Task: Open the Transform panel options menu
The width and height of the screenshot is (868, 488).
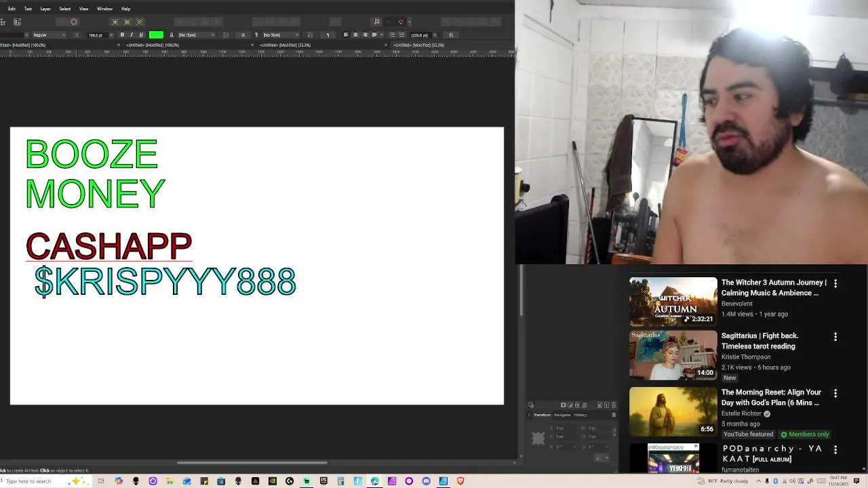Action: [x=614, y=415]
